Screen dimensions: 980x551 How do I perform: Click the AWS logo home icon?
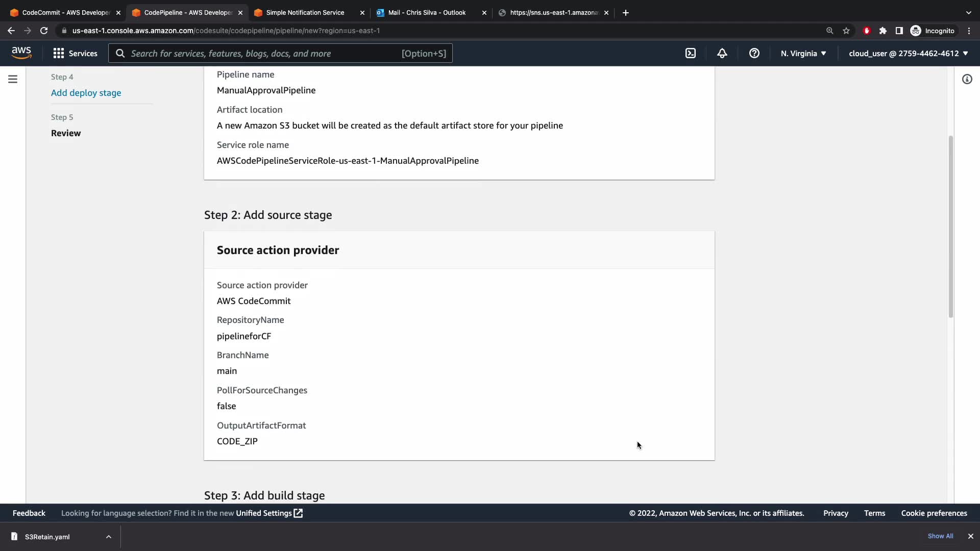pos(21,53)
